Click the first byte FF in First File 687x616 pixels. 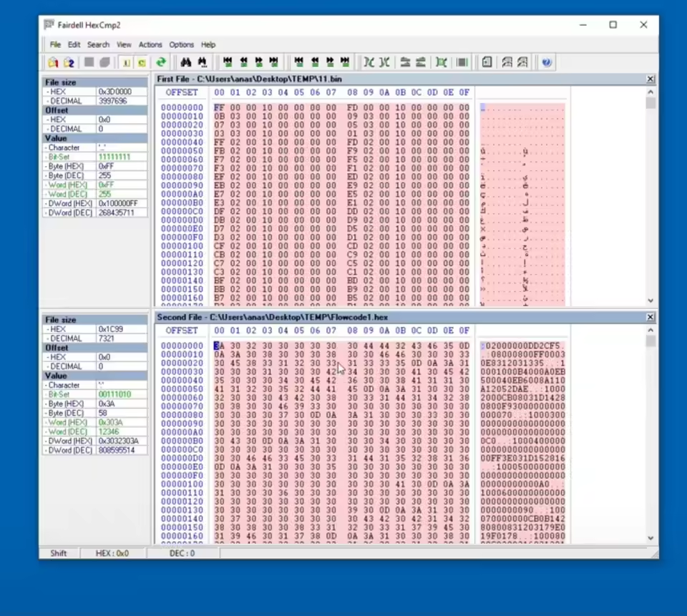point(219,107)
